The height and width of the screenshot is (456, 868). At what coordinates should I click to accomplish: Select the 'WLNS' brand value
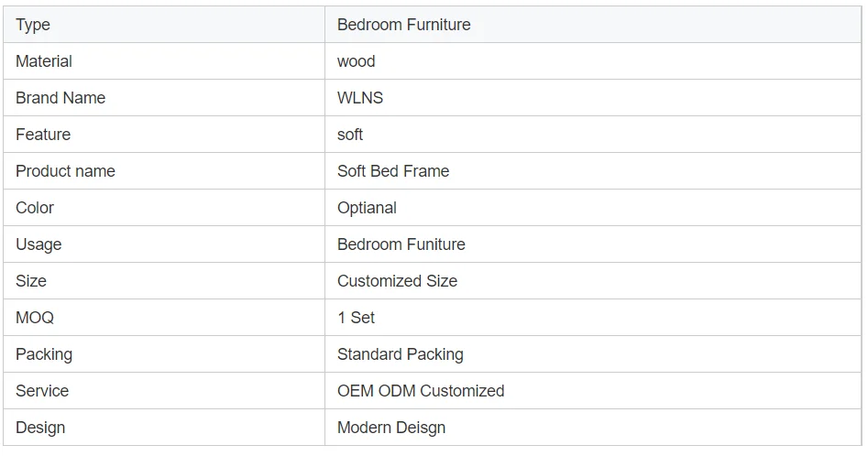click(x=359, y=98)
